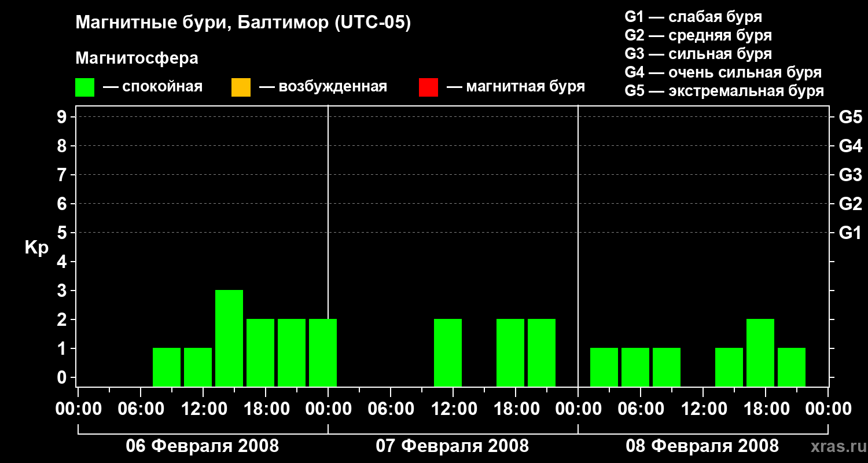Click the '— спокойная' legend label
The height and width of the screenshot is (463, 868).
pyautogui.click(x=153, y=87)
